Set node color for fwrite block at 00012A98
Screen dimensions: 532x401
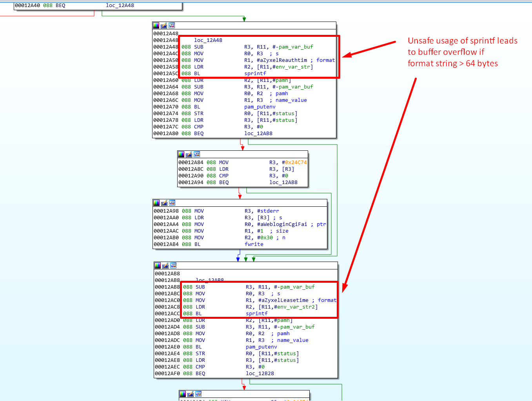pos(156,203)
